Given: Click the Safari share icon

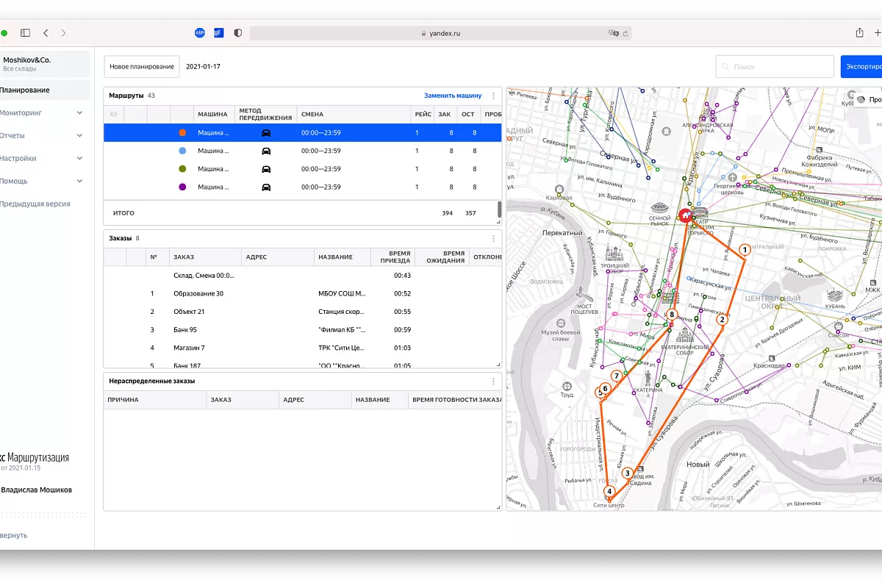Looking at the screenshot, I should (859, 33).
